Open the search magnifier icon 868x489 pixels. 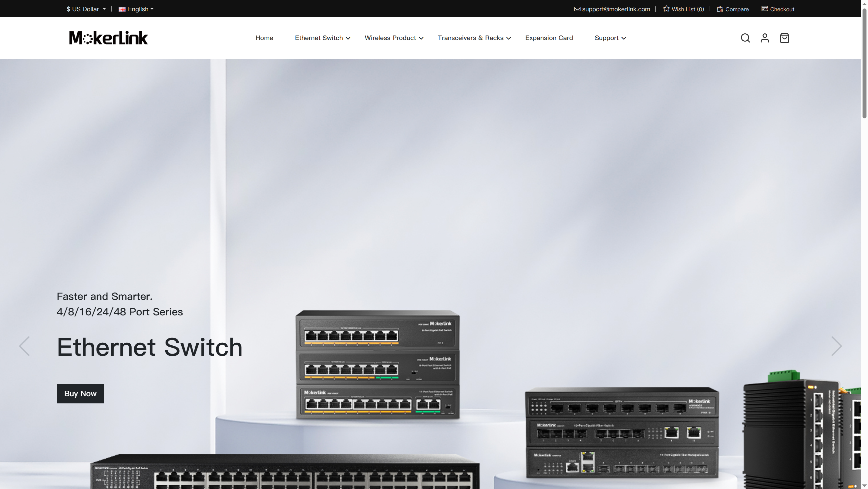[x=745, y=38]
